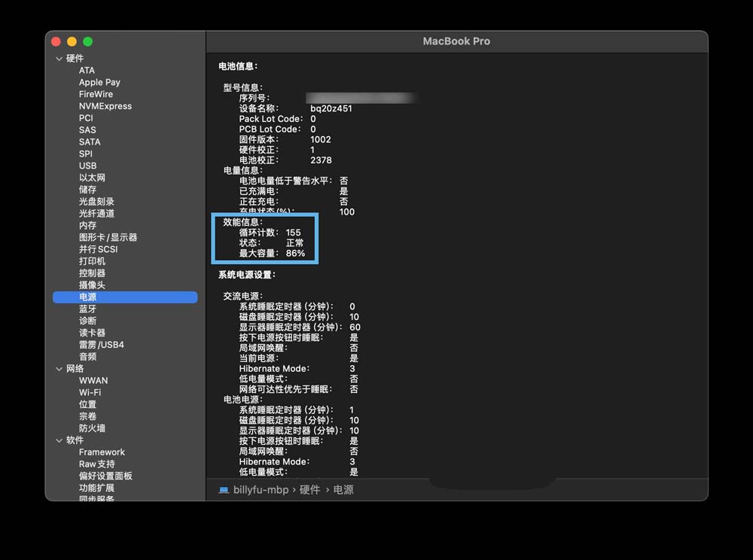Open the 诊断 sidebar entry

pos(88,321)
